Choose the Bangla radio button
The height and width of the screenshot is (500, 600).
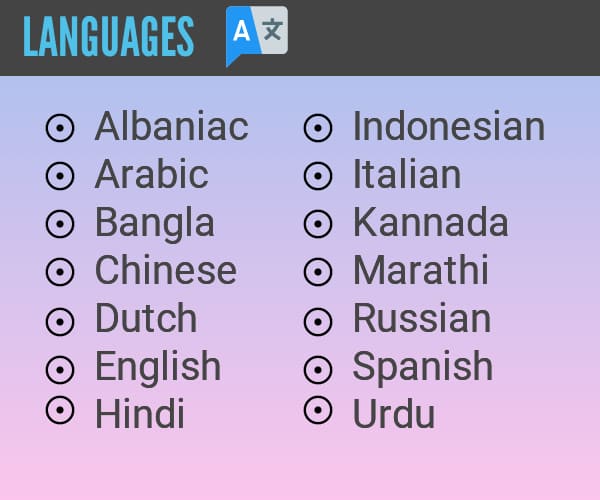click(x=60, y=224)
